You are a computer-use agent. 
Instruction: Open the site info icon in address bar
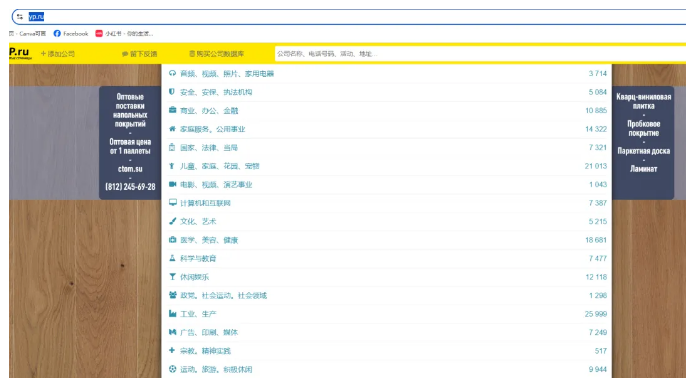tap(20, 17)
